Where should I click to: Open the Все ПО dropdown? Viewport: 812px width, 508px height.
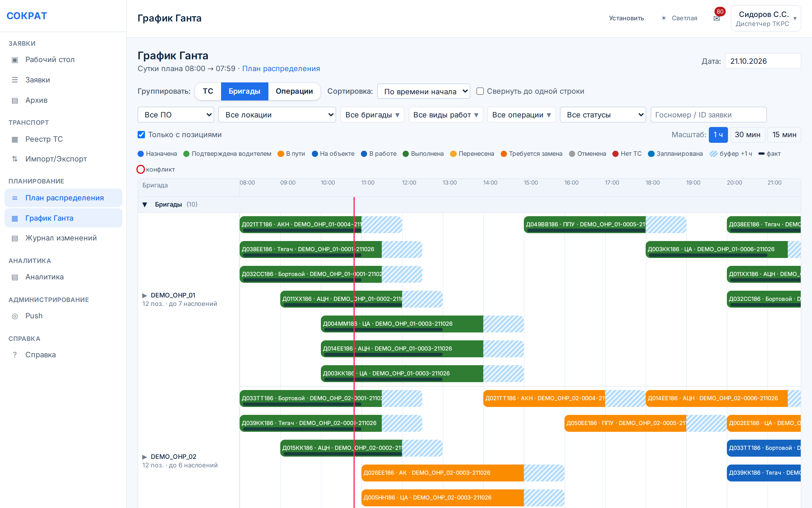[x=176, y=115]
